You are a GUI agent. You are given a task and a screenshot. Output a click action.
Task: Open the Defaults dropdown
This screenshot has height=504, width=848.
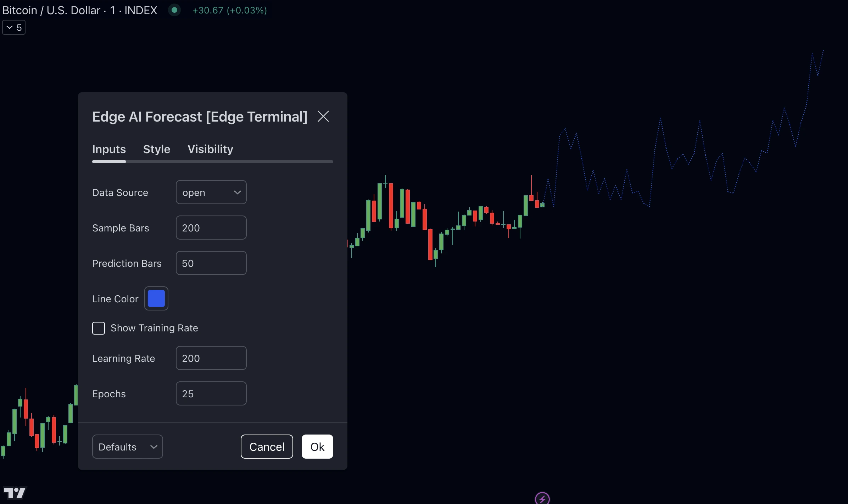(127, 447)
